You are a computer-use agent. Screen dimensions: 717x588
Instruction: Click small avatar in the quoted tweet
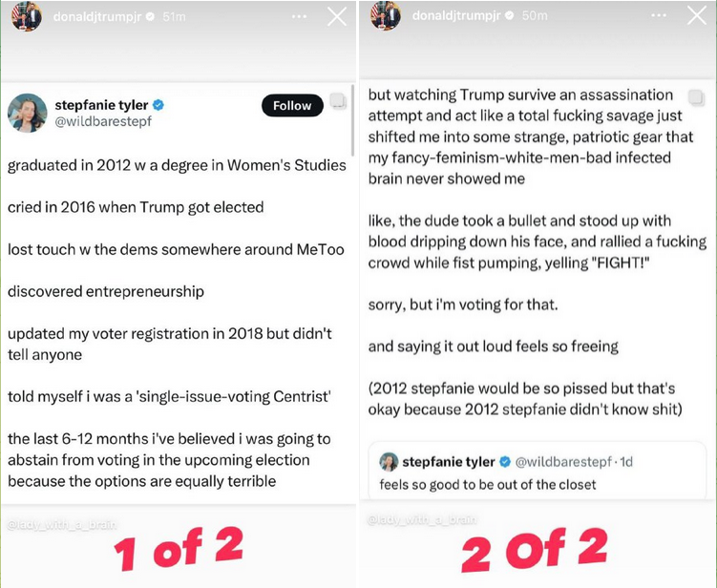[389, 462]
